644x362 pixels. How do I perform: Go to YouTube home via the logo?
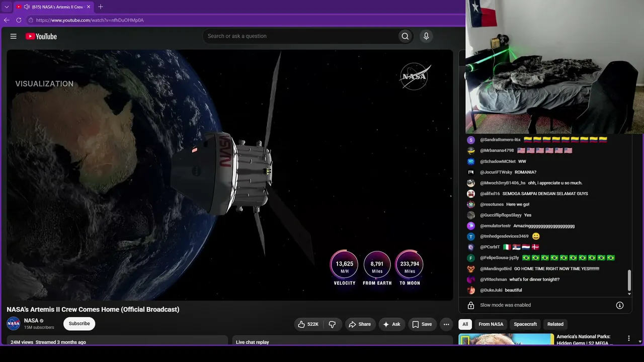pos(41,36)
